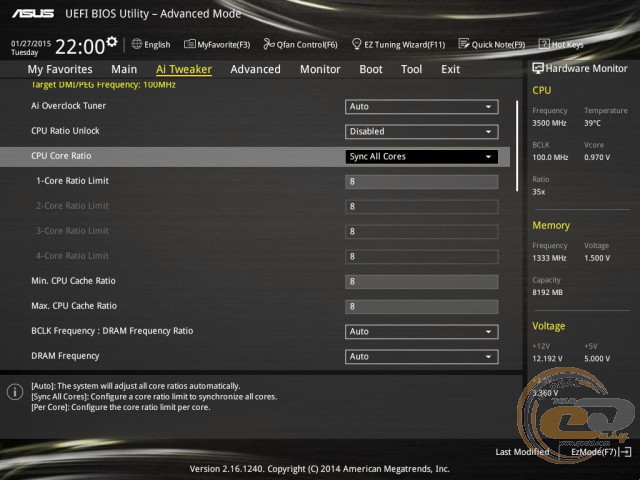This screenshot has width=640, height=480.
Task: Click the Hot Keys question mark icon
Action: pyautogui.click(x=544, y=44)
